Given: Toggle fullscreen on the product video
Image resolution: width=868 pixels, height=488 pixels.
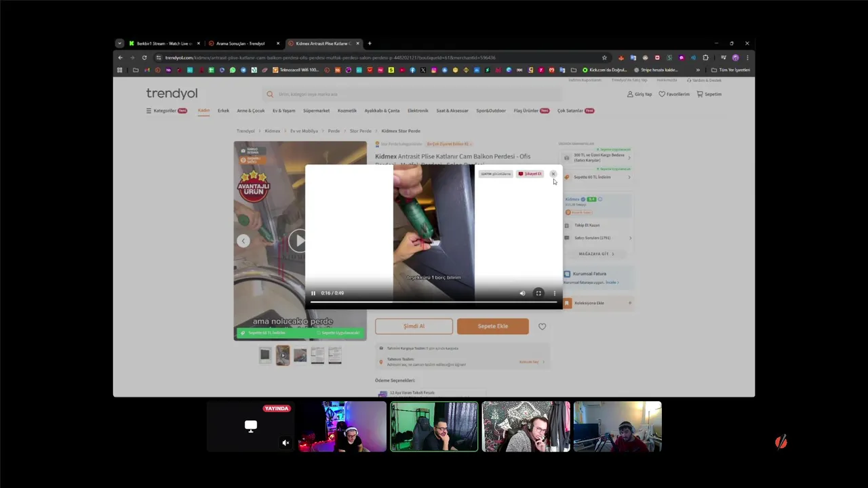Looking at the screenshot, I should tap(538, 293).
